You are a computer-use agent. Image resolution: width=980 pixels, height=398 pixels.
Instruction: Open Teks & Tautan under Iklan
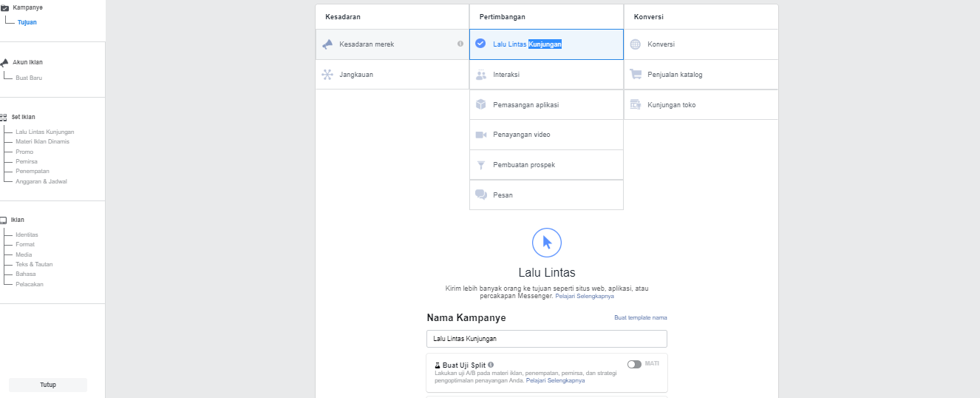click(34, 264)
